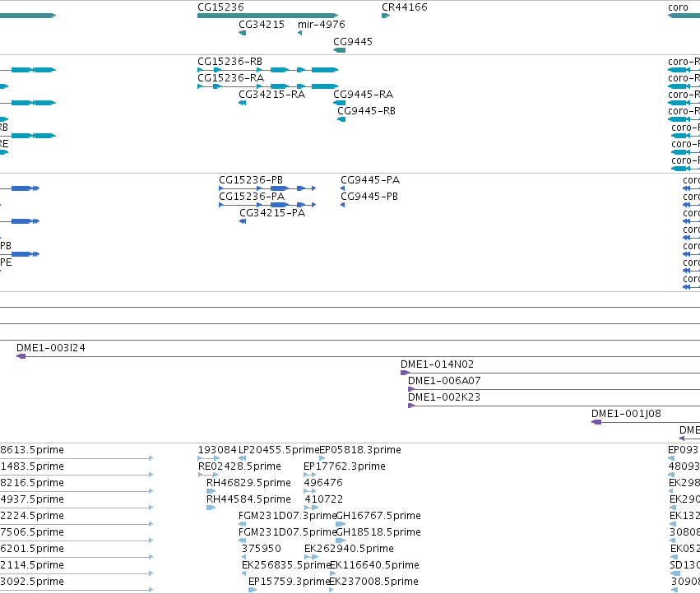Click the DME1-001J08 clone label
Screen dimensions: 700x594
coord(626,414)
